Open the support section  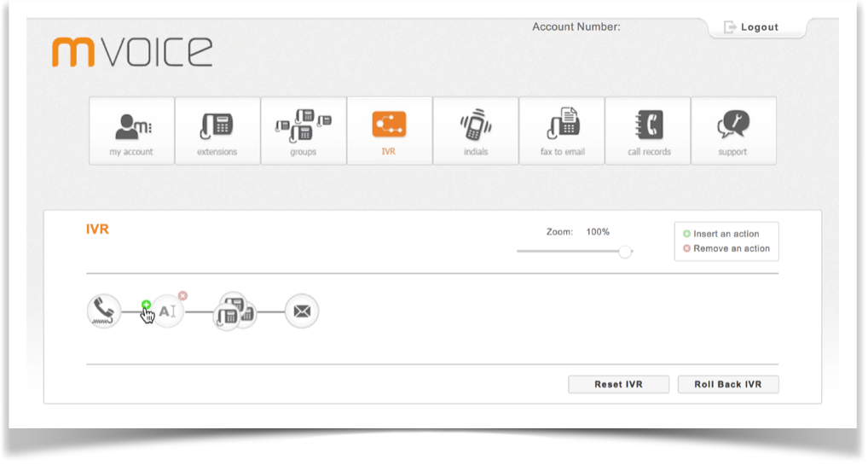tap(733, 131)
